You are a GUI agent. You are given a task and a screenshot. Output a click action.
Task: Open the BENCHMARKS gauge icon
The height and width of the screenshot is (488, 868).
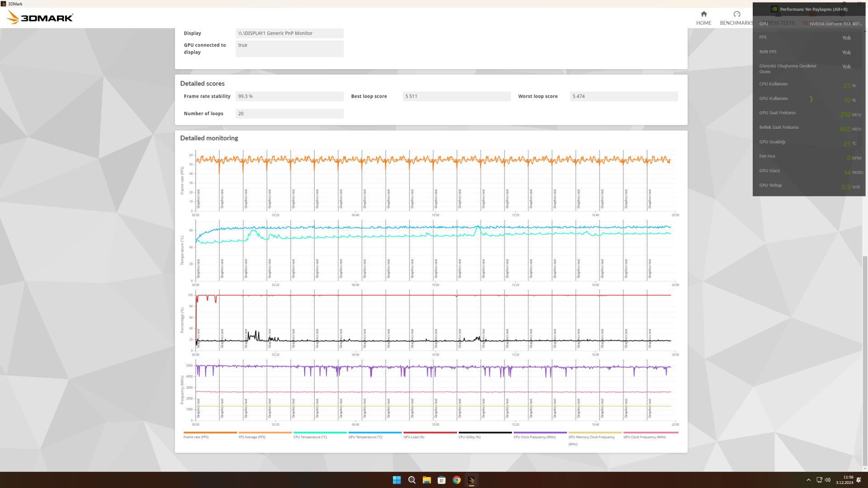coord(736,14)
